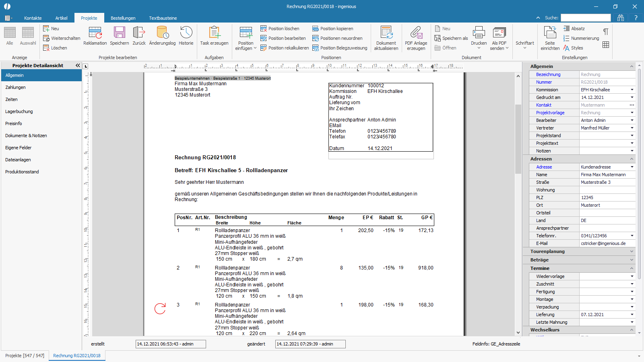Click the binoculars search icon
This screenshot has height=362, width=644.
click(x=621, y=18)
